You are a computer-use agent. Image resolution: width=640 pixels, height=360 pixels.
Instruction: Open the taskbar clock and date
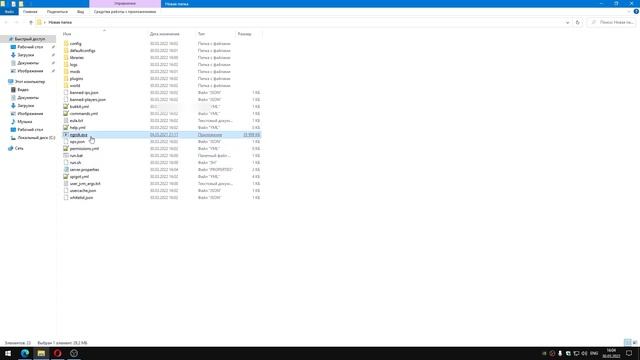click(611, 353)
